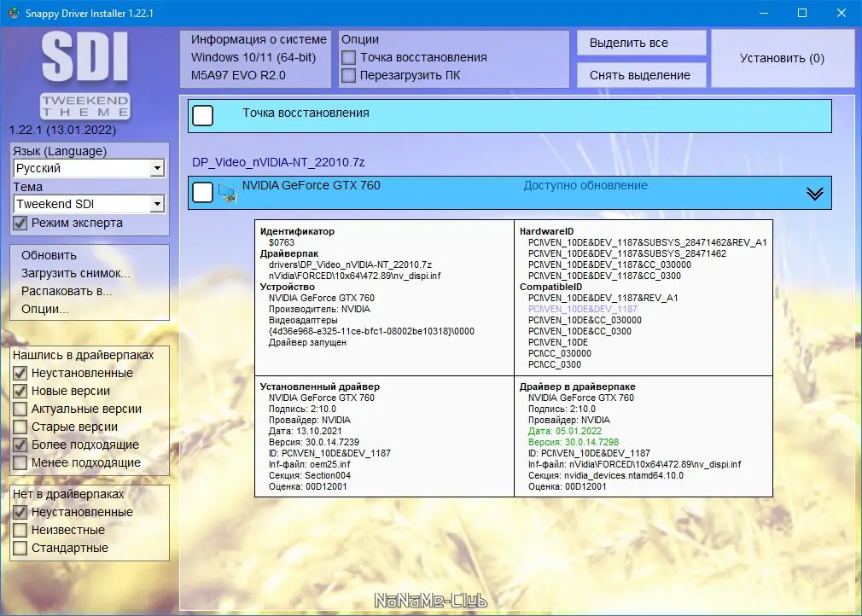The height and width of the screenshot is (616, 862).
Task: Click Inf-файл: oem25.inf text
Action: [x=310, y=464]
